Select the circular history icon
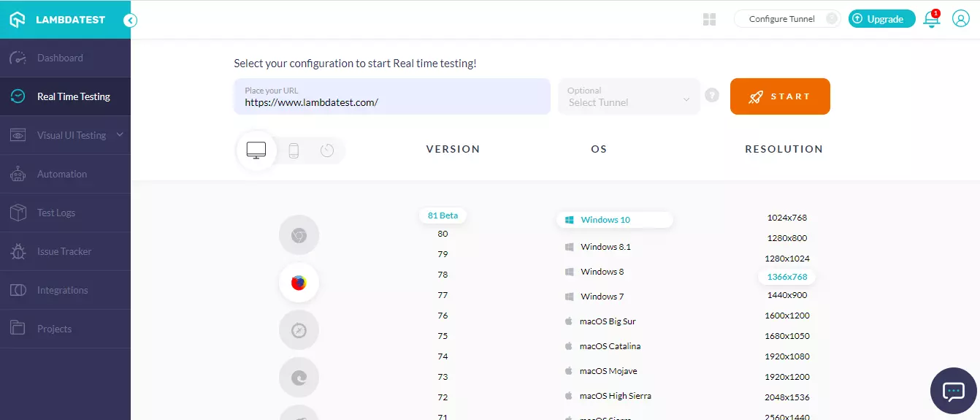Viewport: 980px width, 420px height. (x=327, y=150)
